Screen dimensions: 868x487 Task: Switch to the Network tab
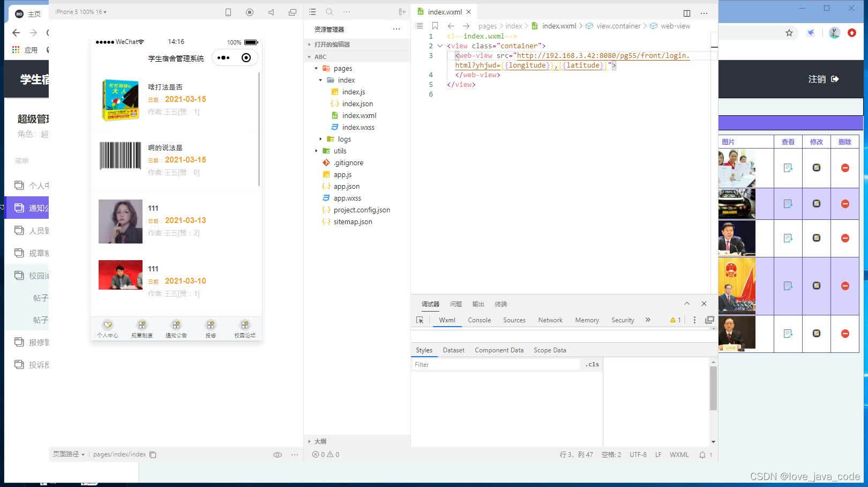pyautogui.click(x=550, y=320)
